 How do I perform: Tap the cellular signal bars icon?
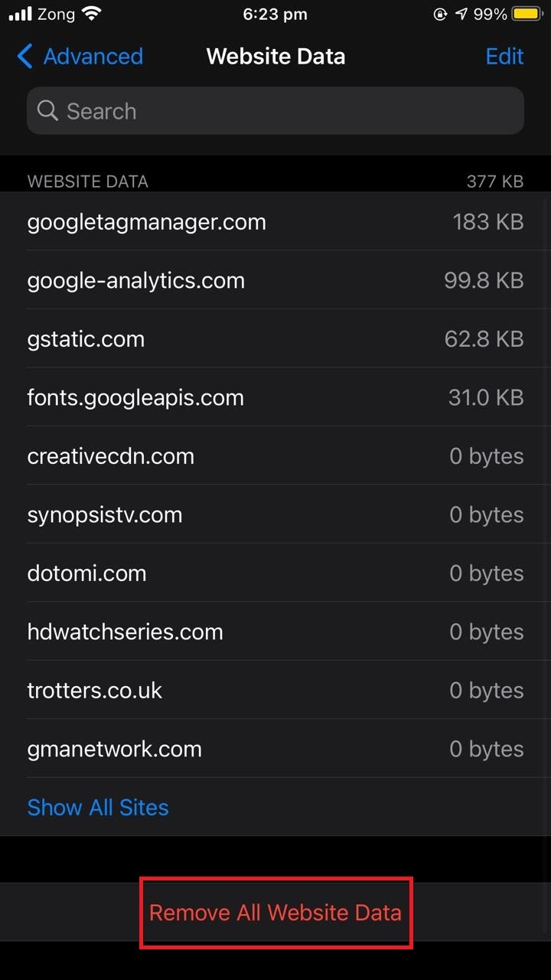coord(20,14)
